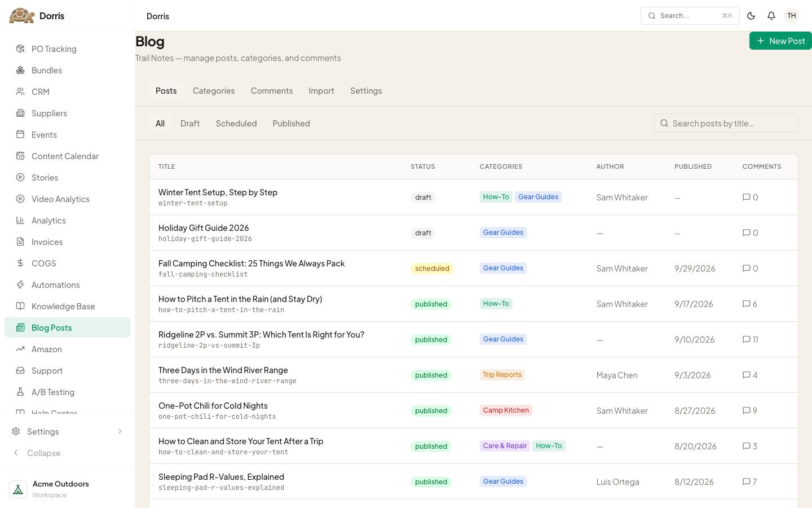Toggle dark mode moon icon
Viewport: 812px width, 508px height.
pos(751,16)
